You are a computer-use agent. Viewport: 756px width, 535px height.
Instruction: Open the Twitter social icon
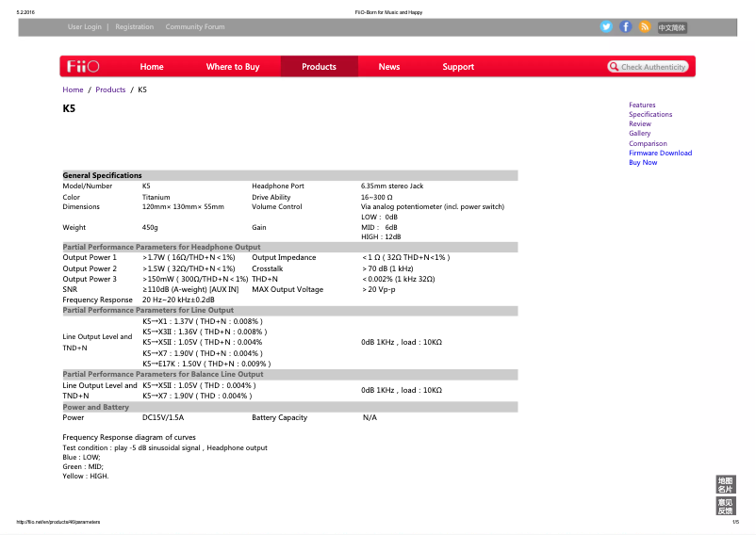coord(606,27)
